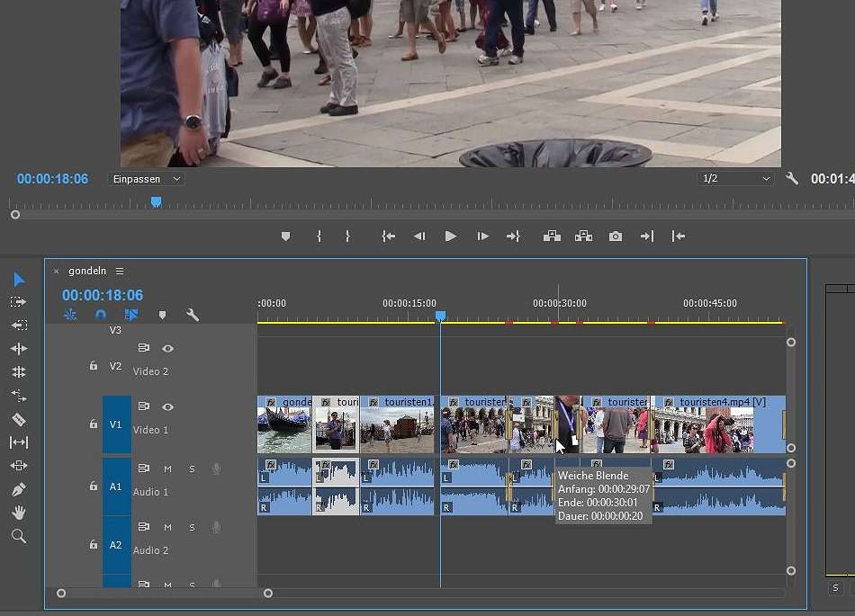The image size is (855, 616).
Task: Select the Hand tool
Action: pos(18,513)
